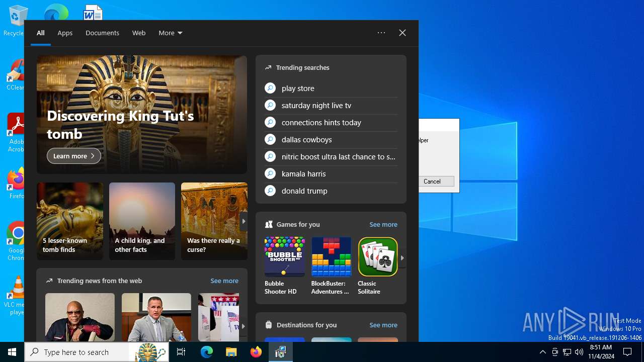Show next tomb story cards arrow
The image size is (644, 362).
point(244,221)
